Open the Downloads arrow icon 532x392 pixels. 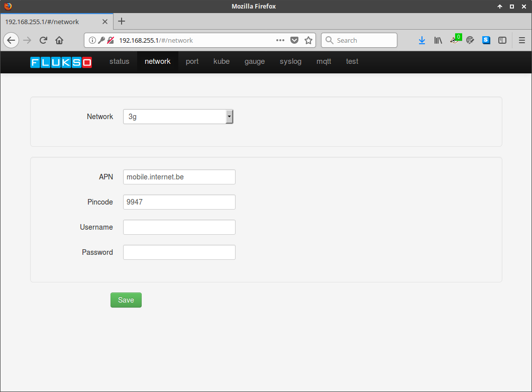coord(422,40)
